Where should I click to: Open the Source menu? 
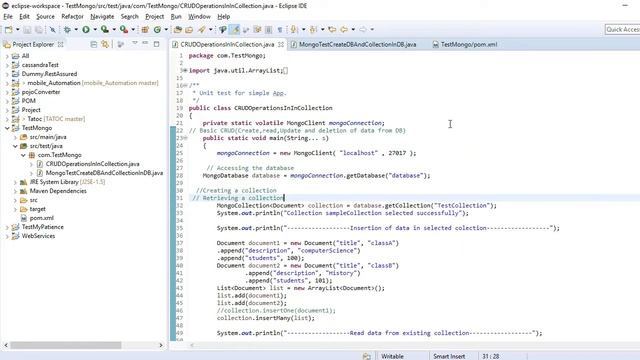45,16
